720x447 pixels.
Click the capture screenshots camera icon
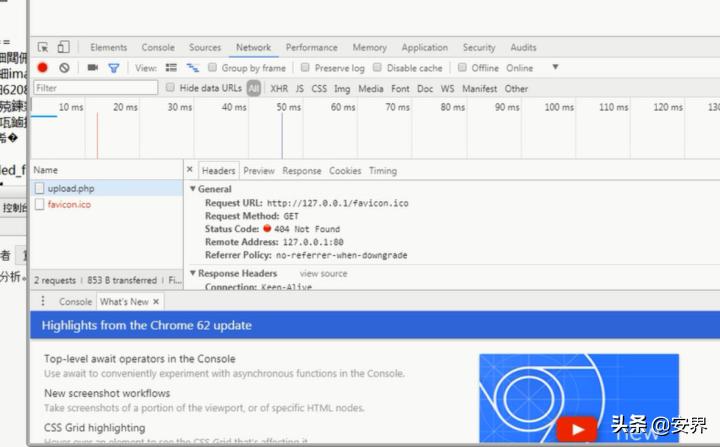92,68
